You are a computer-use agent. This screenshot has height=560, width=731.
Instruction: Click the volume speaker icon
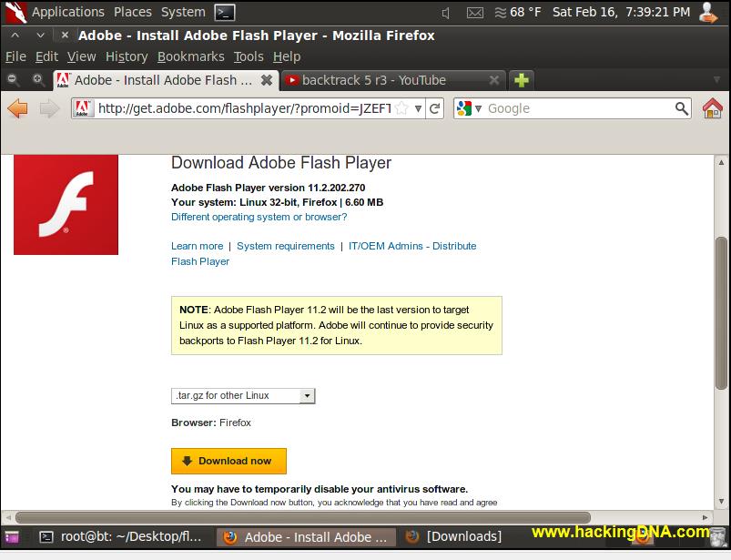click(x=446, y=13)
